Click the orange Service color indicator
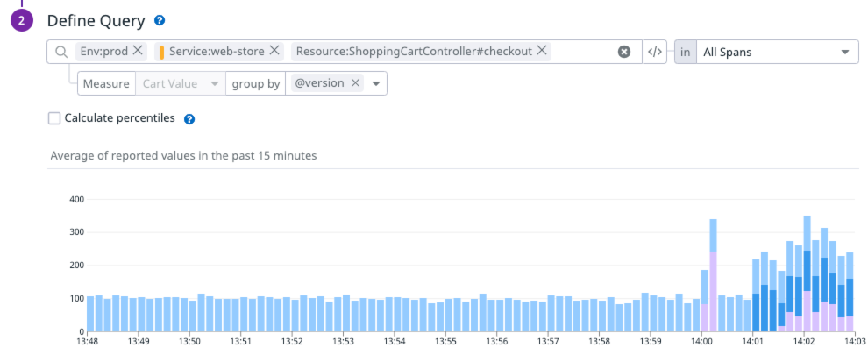Image resolution: width=868 pixels, height=362 pixels. click(x=161, y=52)
